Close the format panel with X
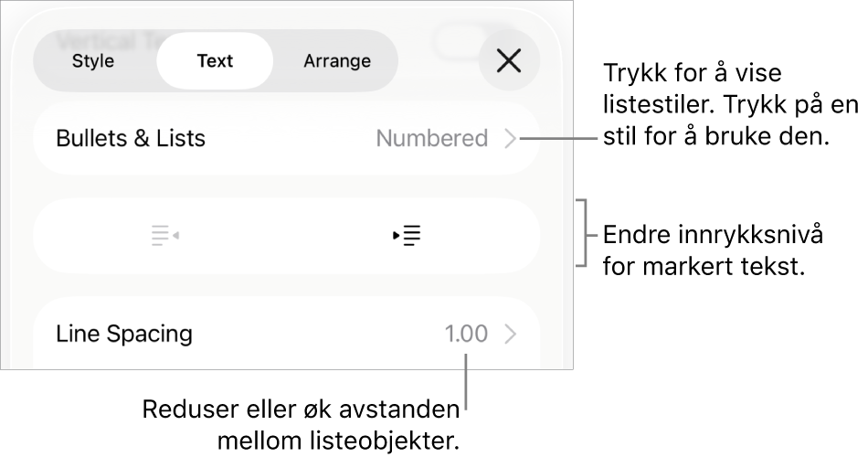This screenshot has height=457, width=868. click(509, 61)
